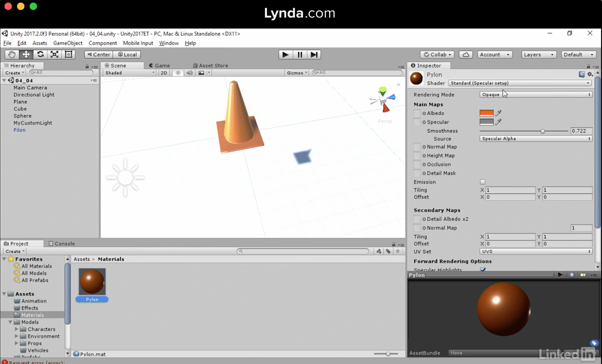Screen dimensions: 602x364
Task: Lock the Inspector panel
Action: click(x=588, y=66)
